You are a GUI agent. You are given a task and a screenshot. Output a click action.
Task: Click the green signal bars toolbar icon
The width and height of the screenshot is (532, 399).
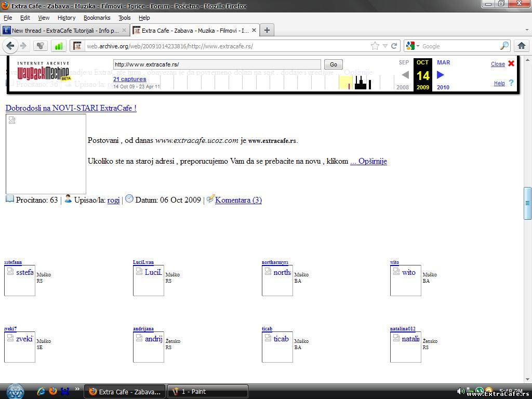pyautogui.click(x=58, y=46)
